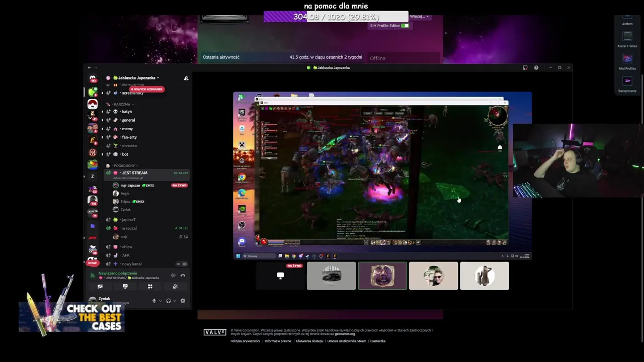The width and height of the screenshot is (644, 362).
Task: Toggle microphone mute in the user panel
Action: pos(154,301)
